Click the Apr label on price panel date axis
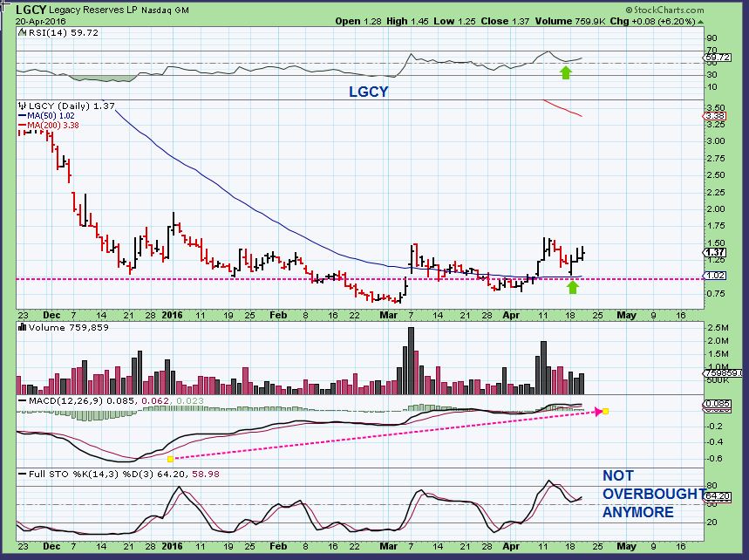This screenshot has height=560, width=749. 511,316
